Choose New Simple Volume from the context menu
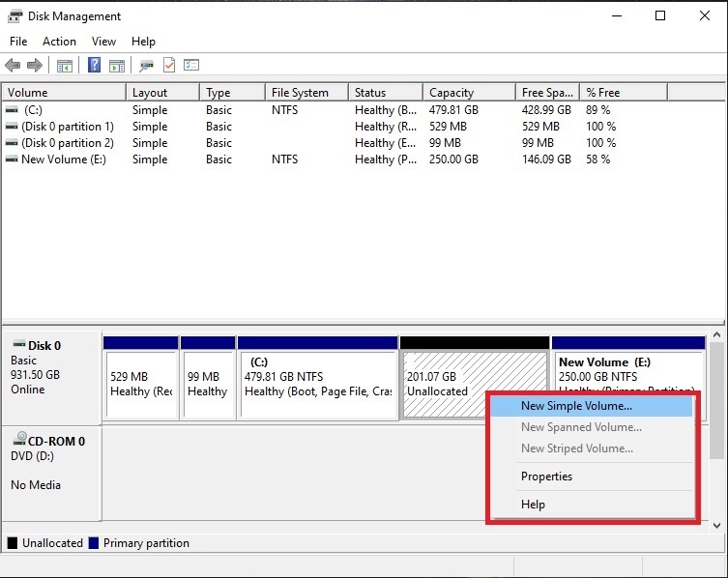Viewport: 728px width, 578px height. 576,406
